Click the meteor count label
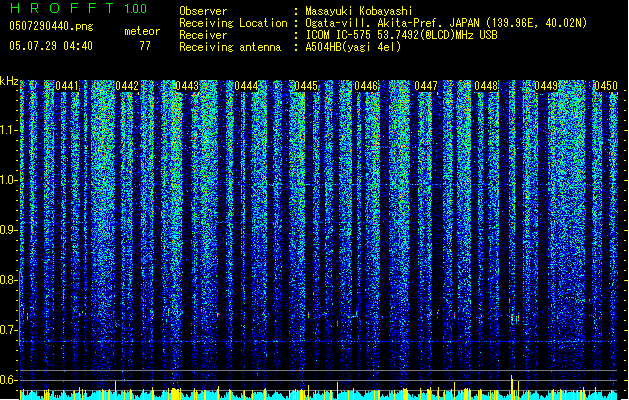 (142, 31)
